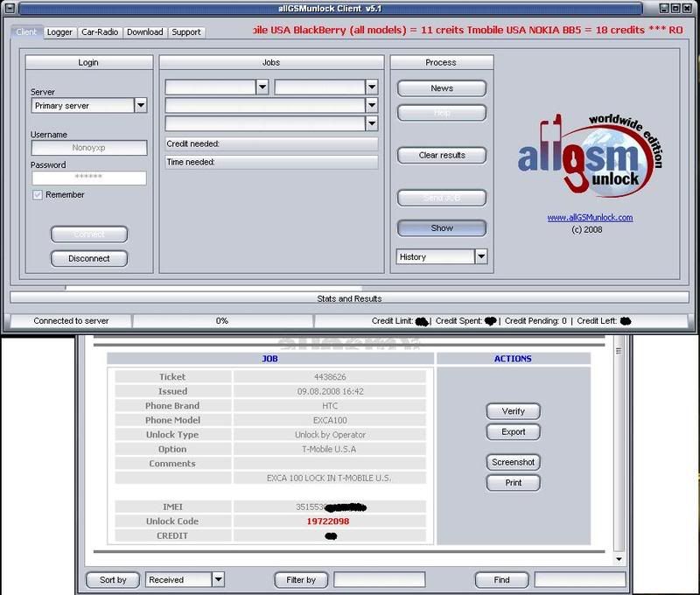Image resolution: width=700 pixels, height=595 pixels.
Task: Click the Credit needed field
Action: point(271,143)
